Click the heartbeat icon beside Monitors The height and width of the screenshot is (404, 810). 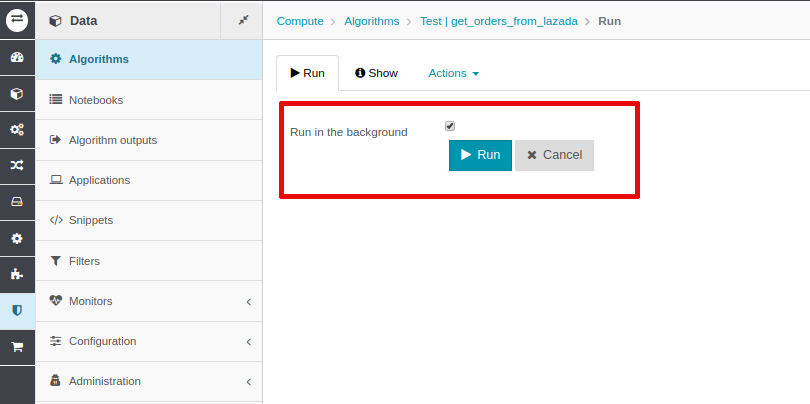[x=55, y=300]
